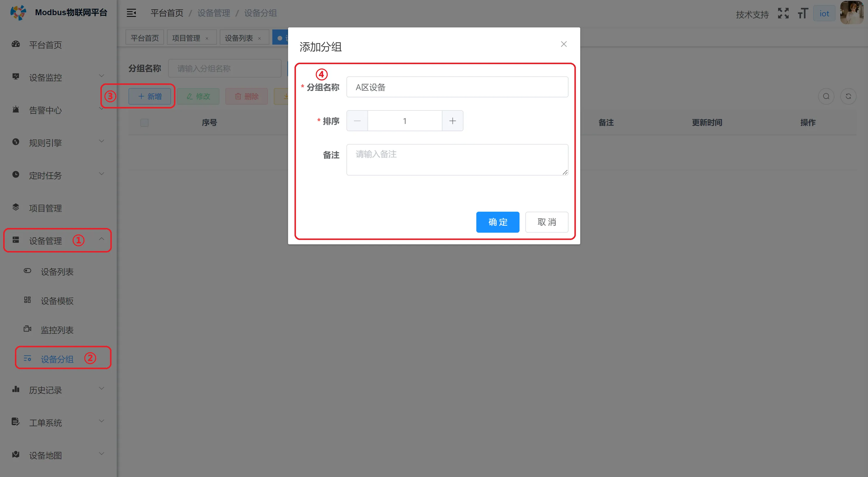This screenshot has height=477, width=868.
Task: Refresh the group table with refresh icon
Action: pyautogui.click(x=848, y=96)
